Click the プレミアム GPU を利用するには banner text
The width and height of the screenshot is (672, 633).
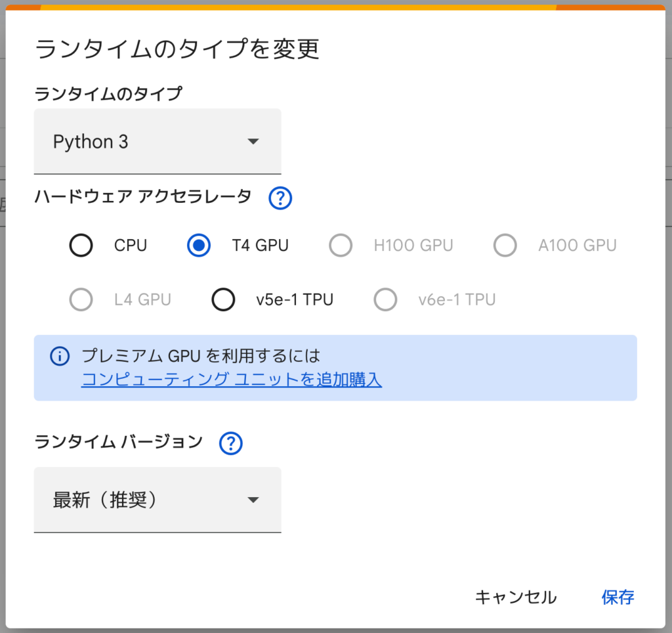(x=201, y=356)
